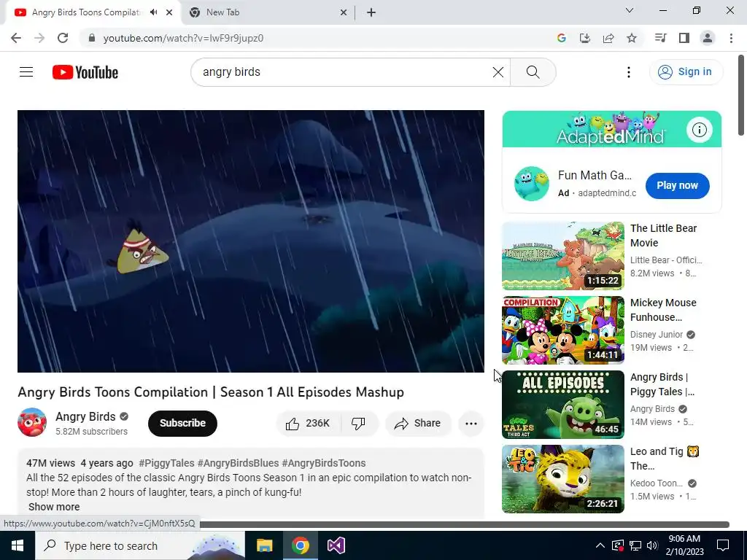
Task: Open YouTube settings three-dot menu
Action: click(628, 72)
